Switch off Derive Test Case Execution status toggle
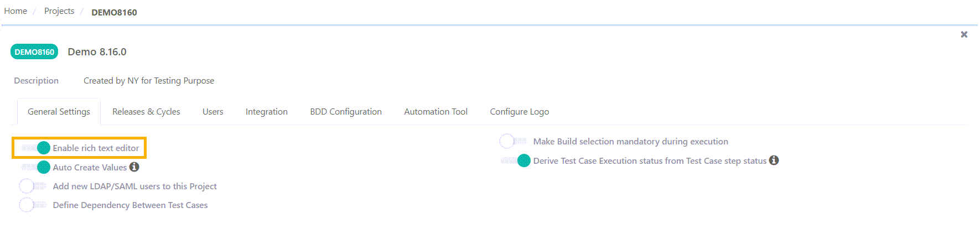Viewport: 980px width, 233px height. pyautogui.click(x=516, y=160)
